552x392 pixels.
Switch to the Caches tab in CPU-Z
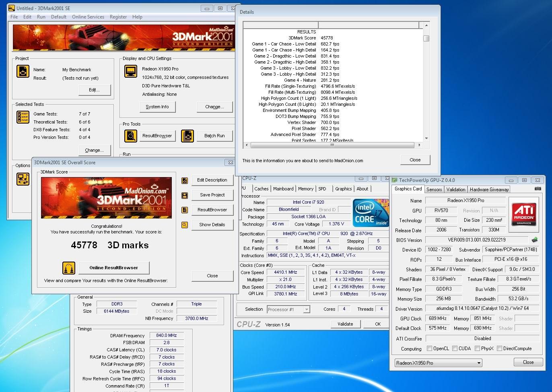tap(262, 189)
